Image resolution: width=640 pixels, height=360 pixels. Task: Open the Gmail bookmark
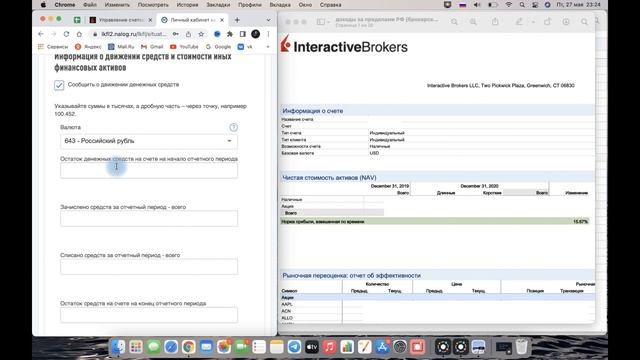tap(152, 47)
